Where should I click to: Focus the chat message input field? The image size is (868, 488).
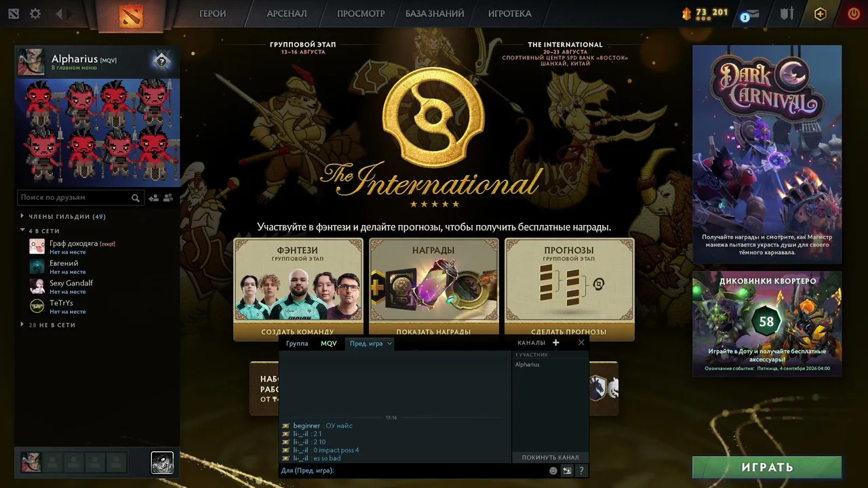tap(414, 470)
